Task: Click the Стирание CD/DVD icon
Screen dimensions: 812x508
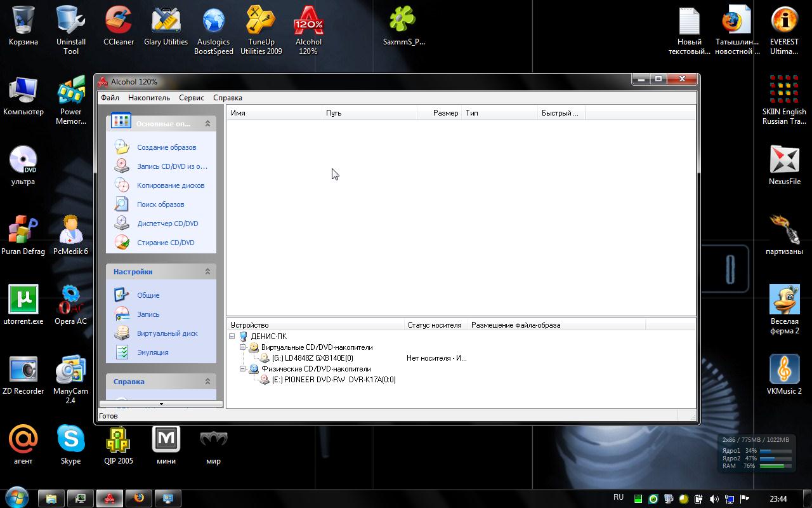Action: pos(122,242)
